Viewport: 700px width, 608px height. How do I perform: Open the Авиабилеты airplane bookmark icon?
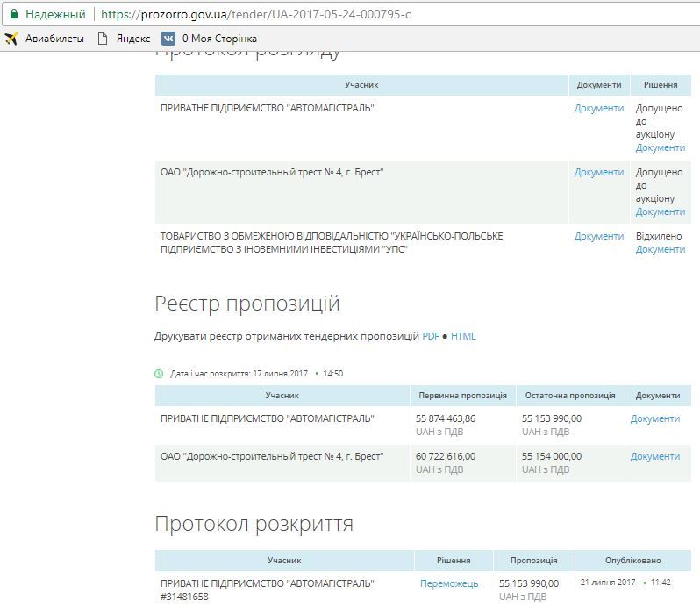pyautogui.click(x=11, y=39)
